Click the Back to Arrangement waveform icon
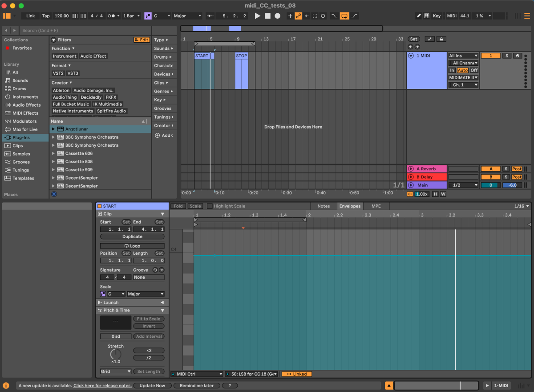This screenshot has height=392, width=534. [410, 194]
